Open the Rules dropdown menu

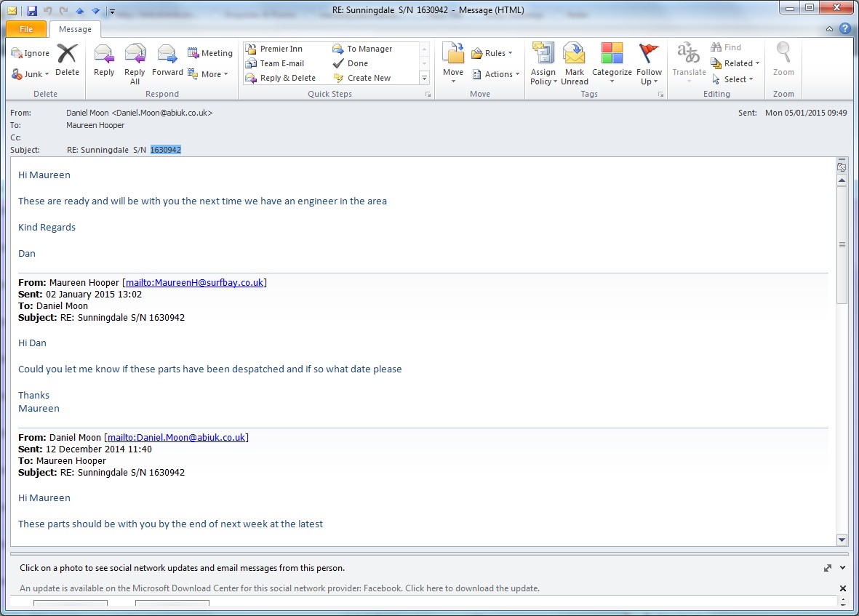coord(492,53)
